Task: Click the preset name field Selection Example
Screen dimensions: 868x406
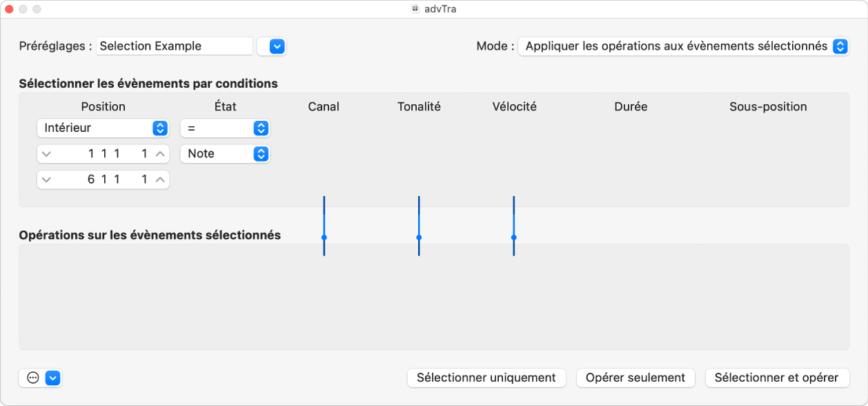Action: (x=174, y=46)
